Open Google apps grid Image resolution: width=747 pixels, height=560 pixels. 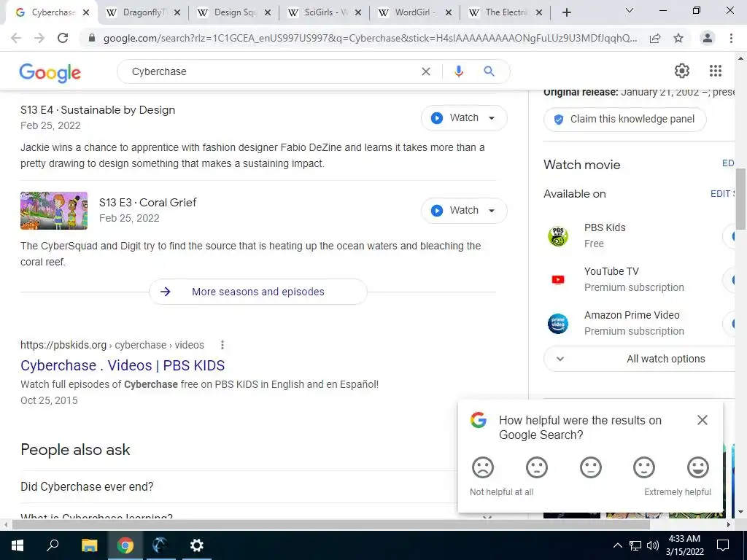[x=715, y=71]
